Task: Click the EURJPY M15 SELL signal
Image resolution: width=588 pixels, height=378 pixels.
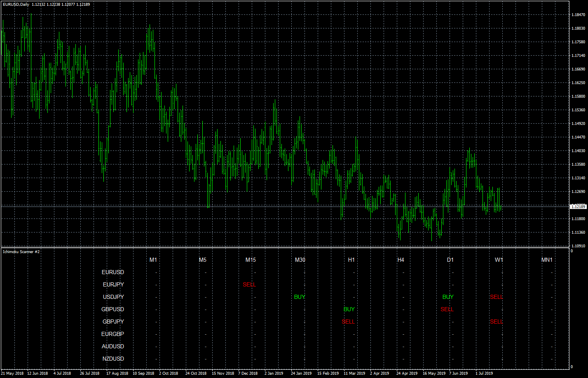Action: [x=249, y=284]
